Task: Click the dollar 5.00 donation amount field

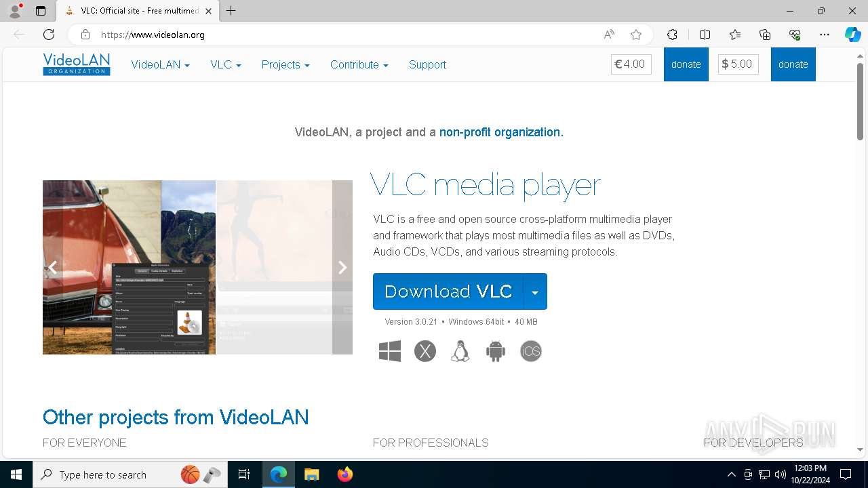Action: (x=738, y=64)
